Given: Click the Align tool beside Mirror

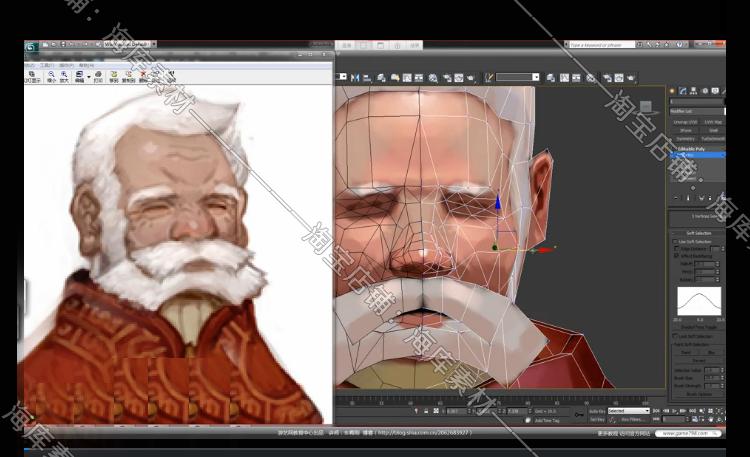Looking at the screenshot, I should (367, 78).
